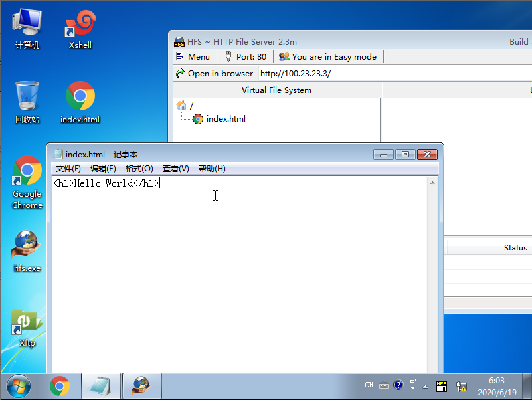The height and width of the screenshot is (400, 532).
Task: Toggle HFS Easy mode button
Action: pos(327,57)
